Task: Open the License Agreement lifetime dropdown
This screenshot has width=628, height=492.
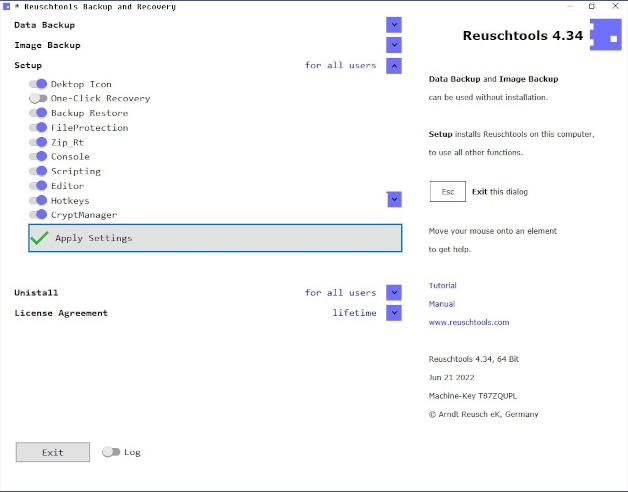Action: 394,313
